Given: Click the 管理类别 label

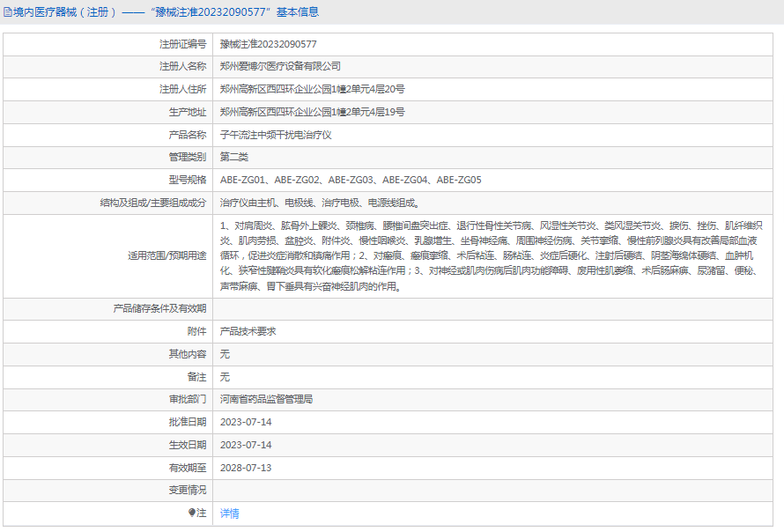Looking at the screenshot, I should tap(188, 157).
